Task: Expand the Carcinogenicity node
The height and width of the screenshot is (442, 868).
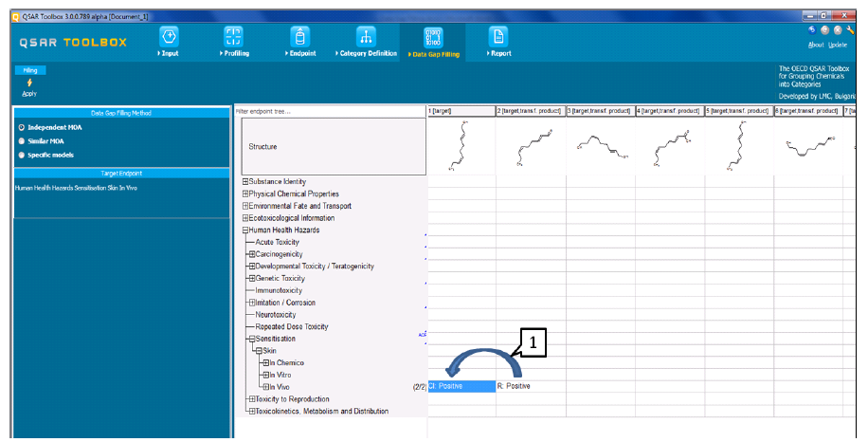Action: 252,254
